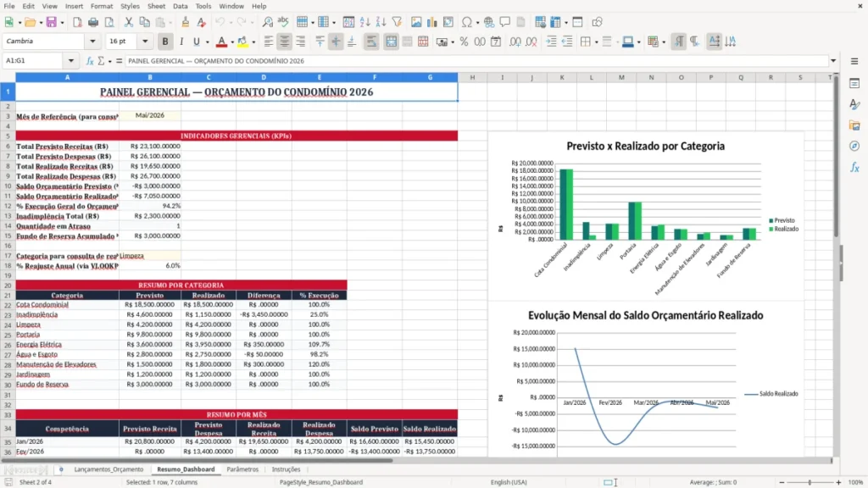The width and height of the screenshot is (868, 488).
Task: Open sidebar Gallery panel icon
Action: [854, 125]
